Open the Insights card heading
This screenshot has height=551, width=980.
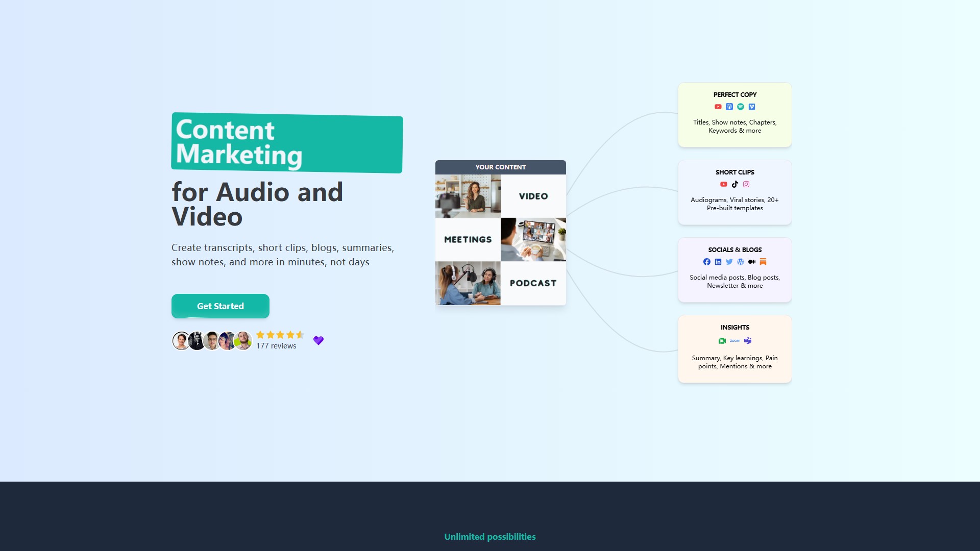pos(735,328)
